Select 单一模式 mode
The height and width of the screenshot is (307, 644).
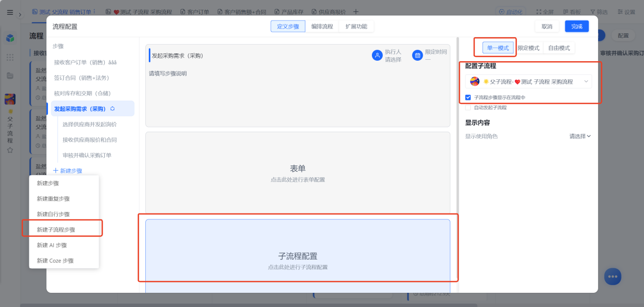point(498,48)
